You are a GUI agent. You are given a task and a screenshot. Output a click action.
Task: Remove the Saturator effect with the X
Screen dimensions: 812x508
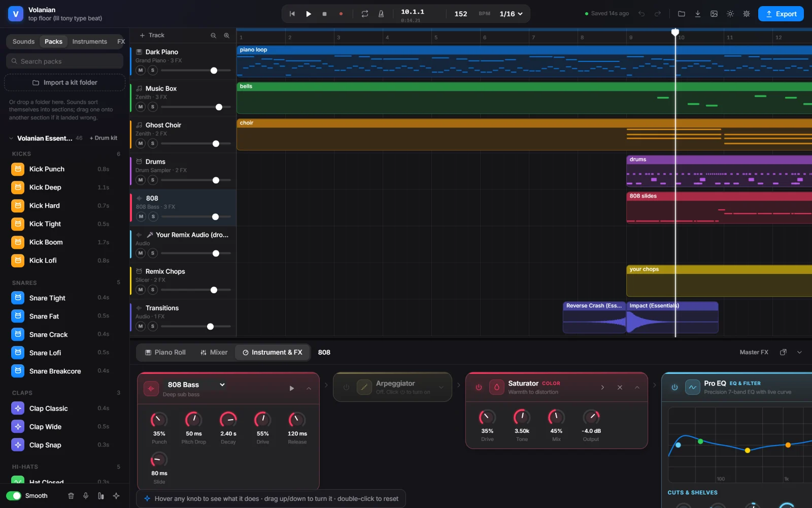620,387
